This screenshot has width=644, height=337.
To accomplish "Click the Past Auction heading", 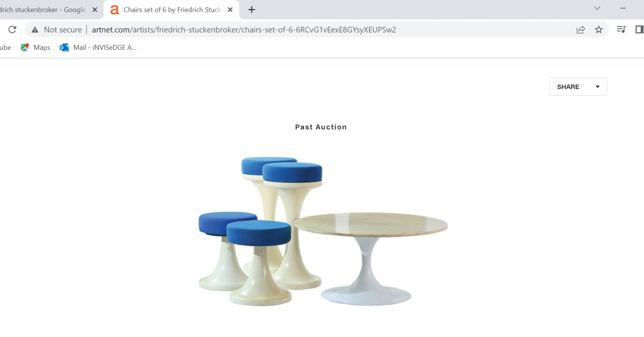I will tap(321, 127).
